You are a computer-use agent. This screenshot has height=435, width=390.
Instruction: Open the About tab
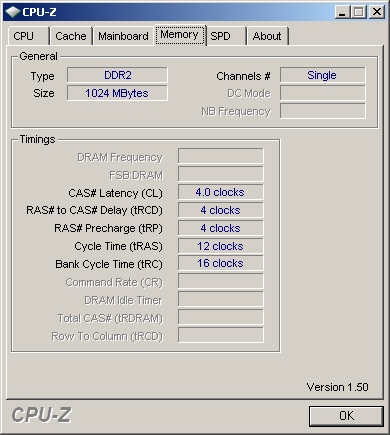[x=267, y=36]
